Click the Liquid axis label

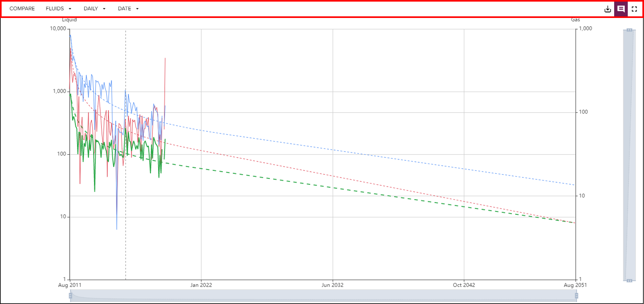tap(69, 20)
